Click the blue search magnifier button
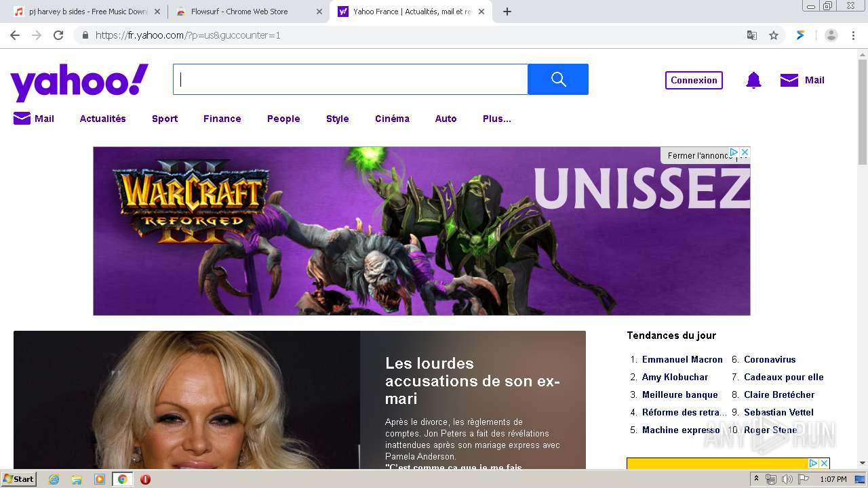The height and width of the screenshot is (488, 868). click(558, 79)
